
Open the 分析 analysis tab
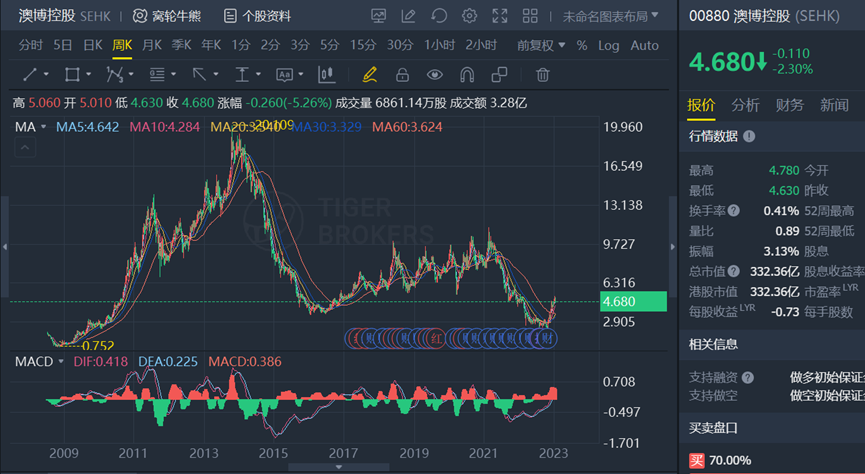point(745,105)
